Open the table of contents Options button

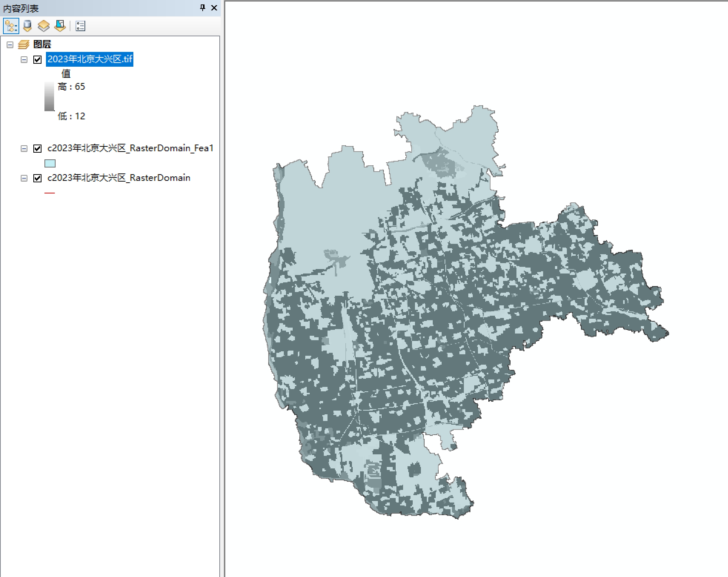pyautogui.click(x=80, y=26)
